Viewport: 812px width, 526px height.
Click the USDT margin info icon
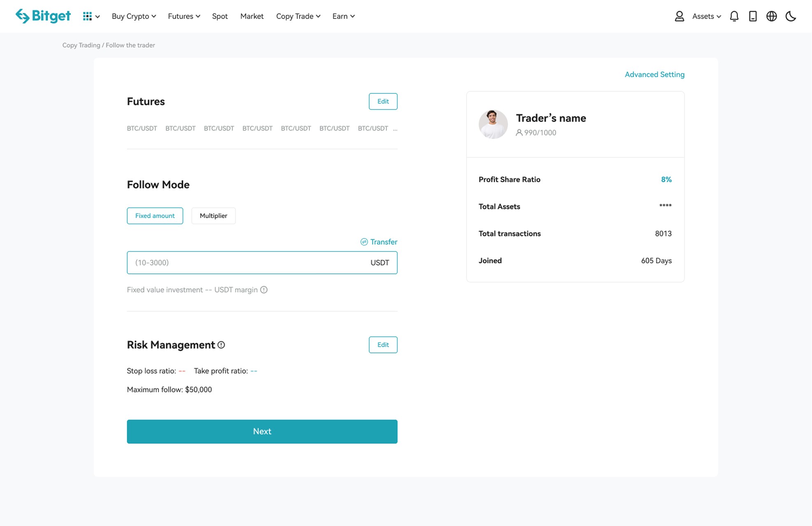coord(264,290)
